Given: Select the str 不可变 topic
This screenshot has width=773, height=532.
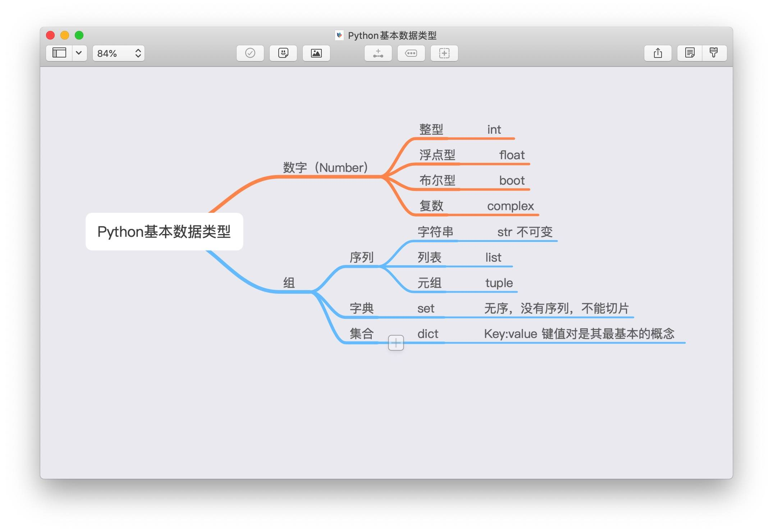Looking at the screenshot, I should (525, 232).
